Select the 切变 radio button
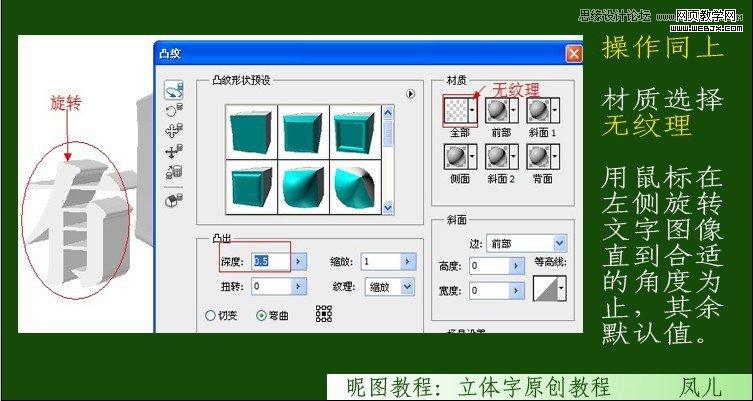The width and height of the screenshot is (753, 401). click(210, 316)
